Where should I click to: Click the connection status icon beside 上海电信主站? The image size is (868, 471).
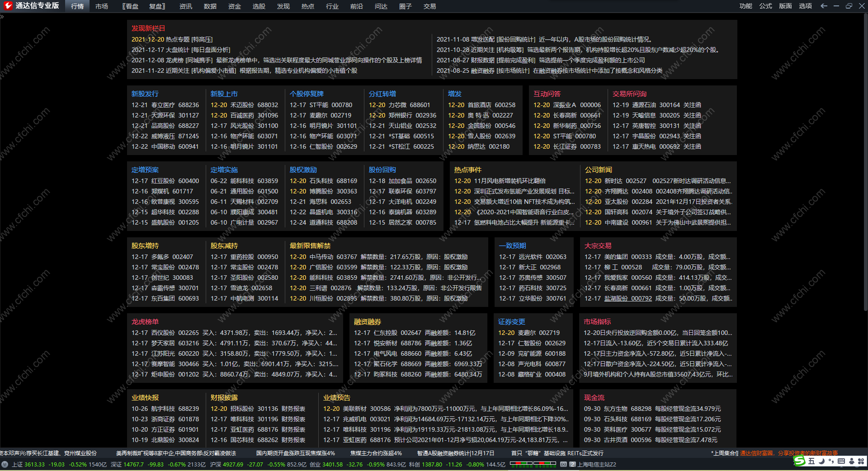(x=563, y=464)
